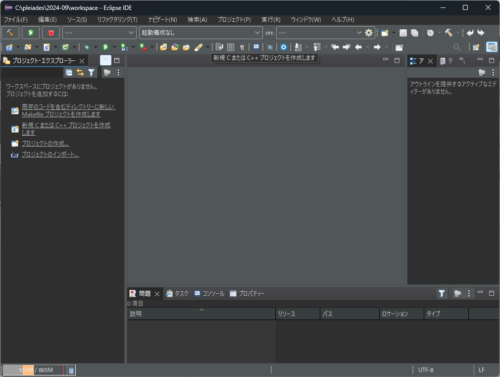The height and width of the screenshot is (377, 500).
Task: Open the launch mode dropdown
Action: pos(99,33)
